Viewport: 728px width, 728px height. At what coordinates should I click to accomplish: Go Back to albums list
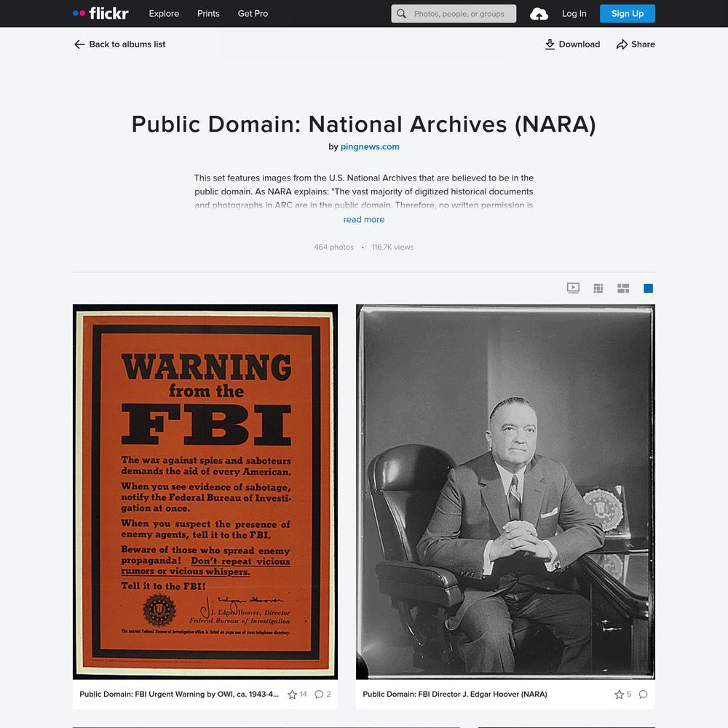pyautogui.click(x=119, y=44)
